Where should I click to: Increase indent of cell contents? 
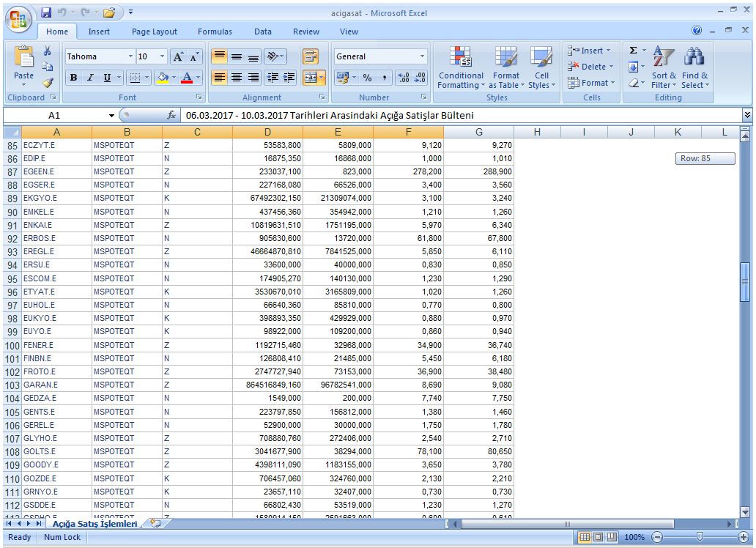(289, 77)
